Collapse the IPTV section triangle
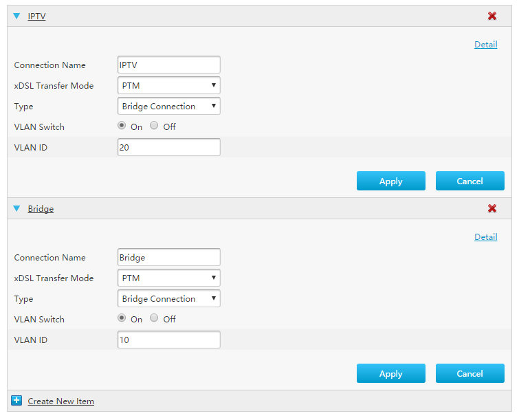519x420 pixels. pos(16,16)
